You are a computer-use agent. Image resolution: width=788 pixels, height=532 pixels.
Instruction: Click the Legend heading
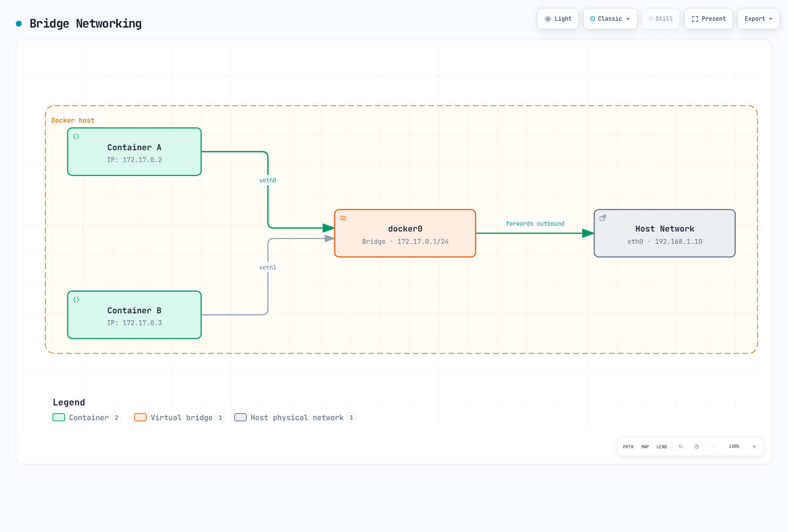[69, 402]
